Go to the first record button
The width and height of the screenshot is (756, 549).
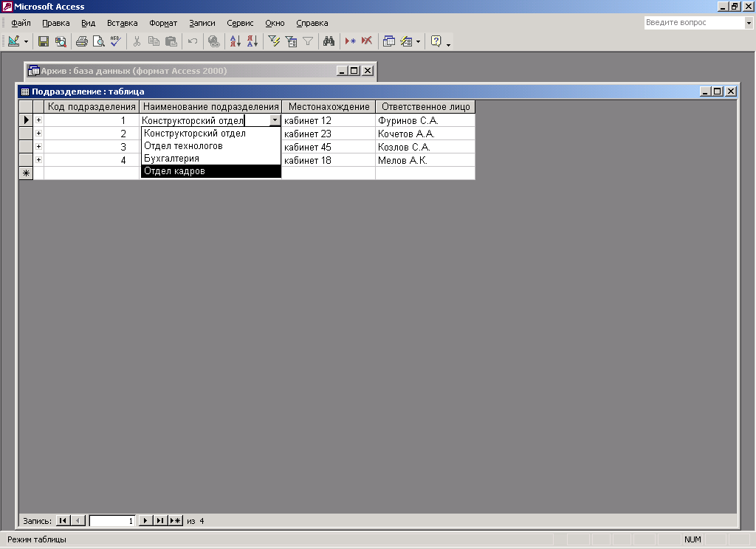point(63,520)
